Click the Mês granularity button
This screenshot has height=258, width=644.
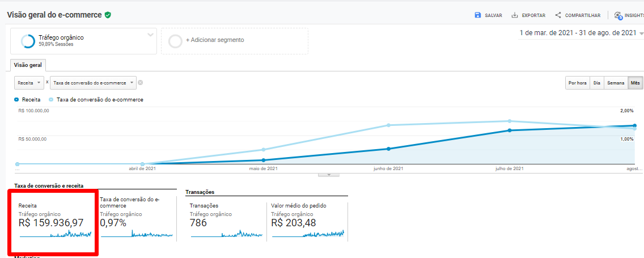tap(635, 83)
